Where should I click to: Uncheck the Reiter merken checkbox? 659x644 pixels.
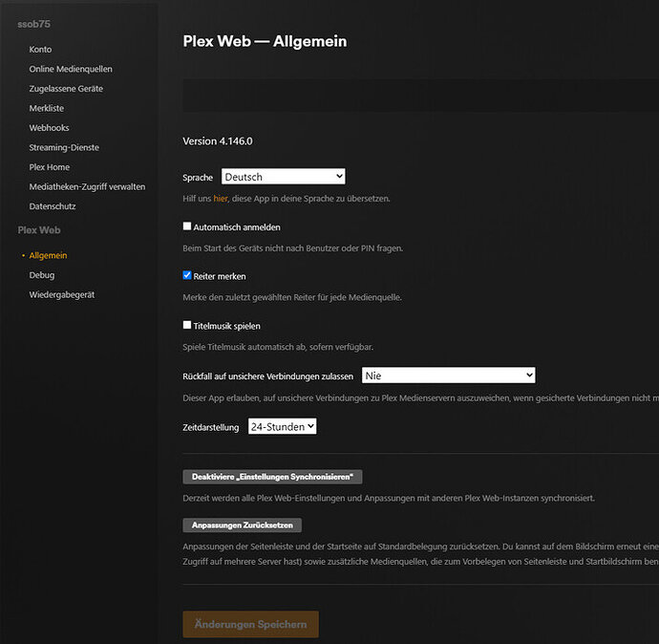point(187,275)
